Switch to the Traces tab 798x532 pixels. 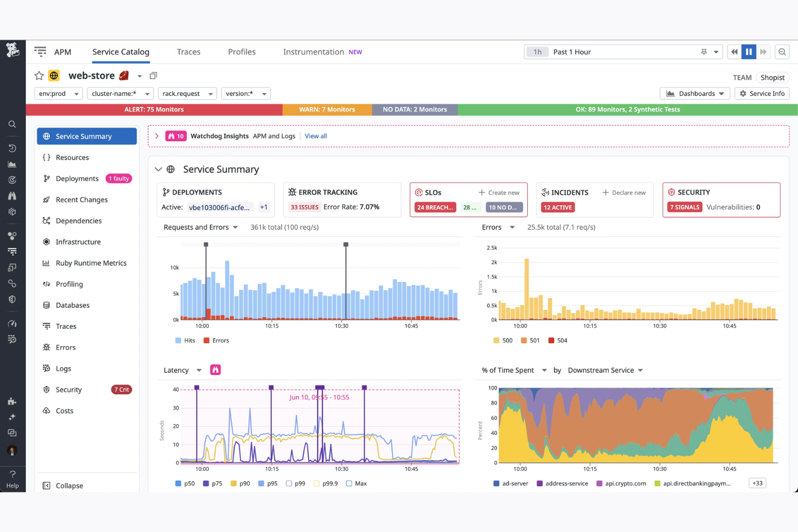(x=188, y=52)
